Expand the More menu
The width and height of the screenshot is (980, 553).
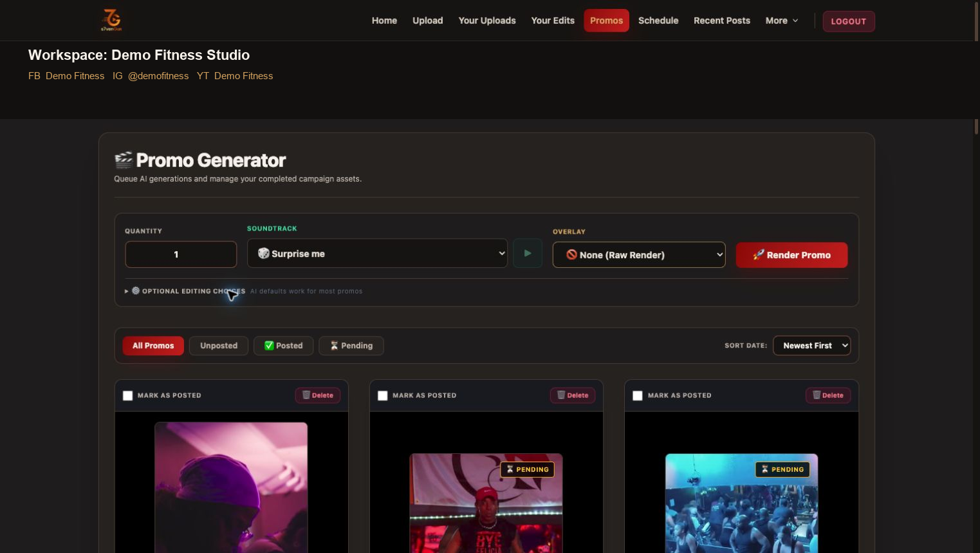[x=782, y=21]
